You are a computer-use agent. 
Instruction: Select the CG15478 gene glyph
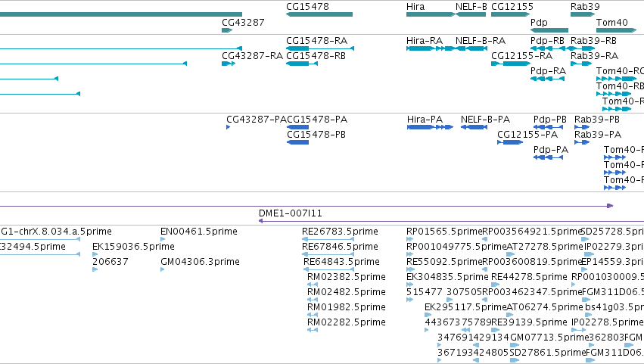coord(319,14)
